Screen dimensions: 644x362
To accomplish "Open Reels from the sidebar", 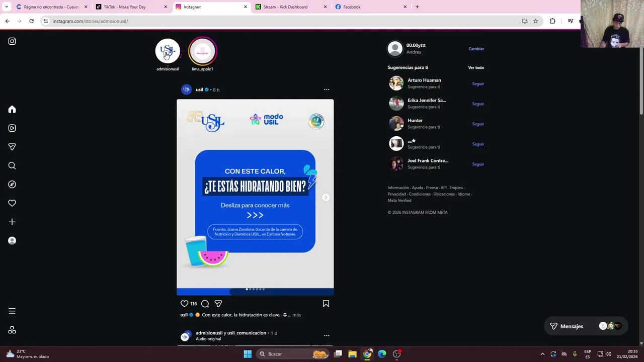I will coord(12,128).
